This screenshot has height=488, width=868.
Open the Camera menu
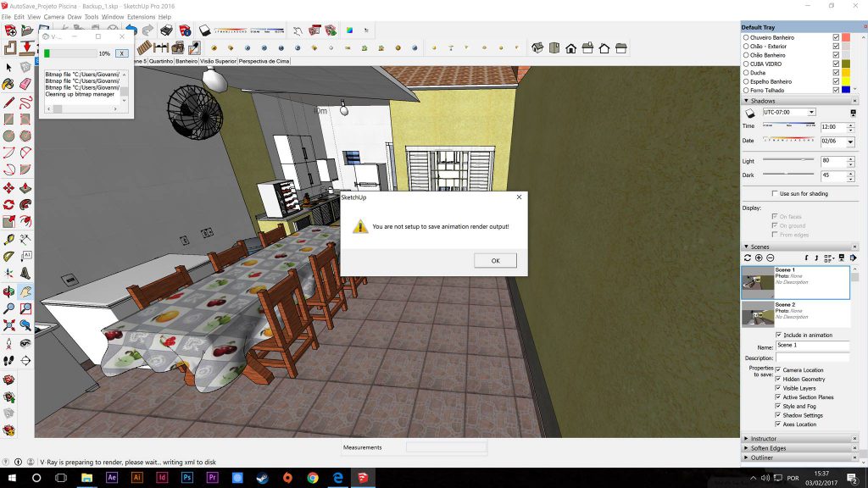tap(53, 17)
